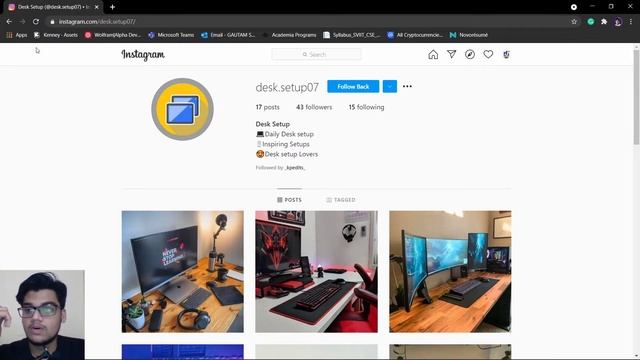Image resolution: width=640 pixels, height=360 pixels.
Task: Open the Chrome three-dot menu
Action: pyautogui.click(x=631, y=22)
